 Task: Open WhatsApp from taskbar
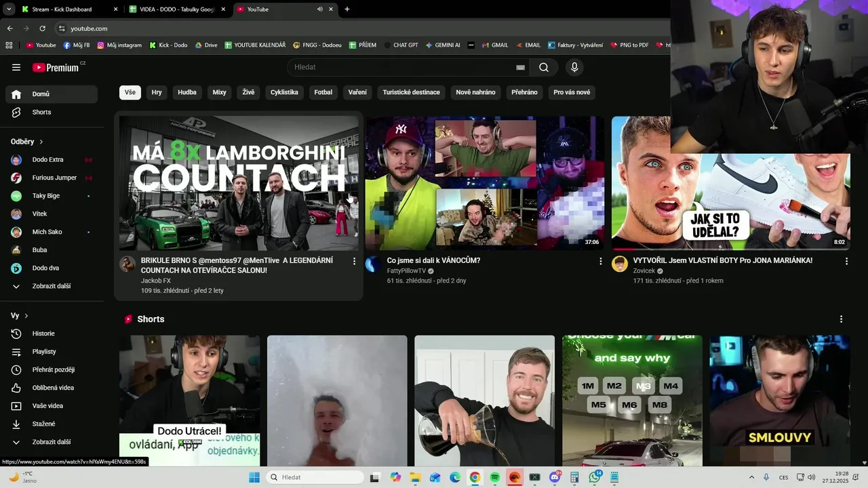point(595,477)
